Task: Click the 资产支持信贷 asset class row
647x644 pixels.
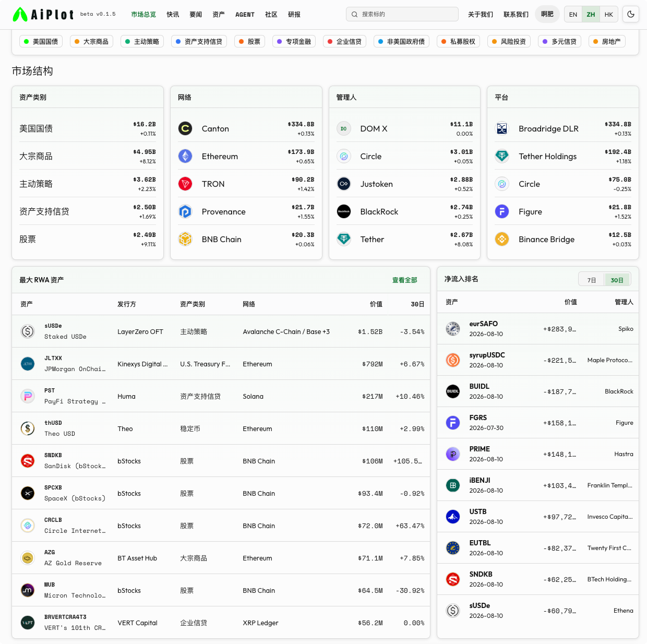Action: point(88,211)
